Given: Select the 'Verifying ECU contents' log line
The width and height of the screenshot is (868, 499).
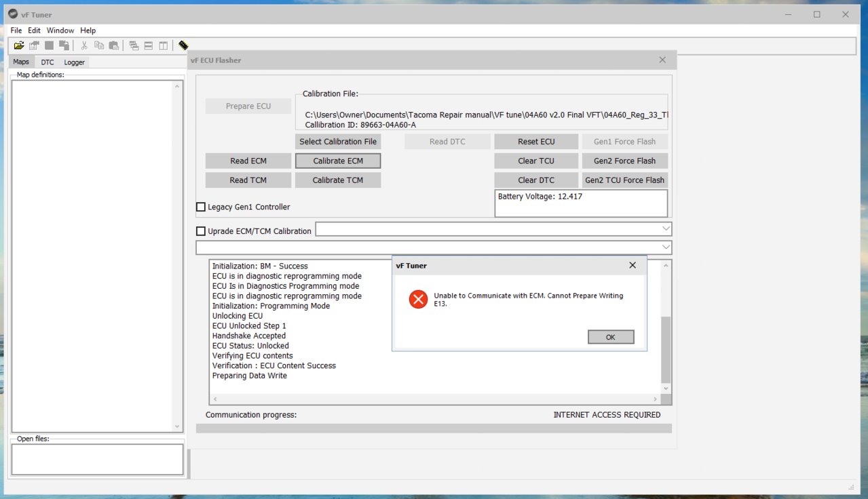Looking at the screenshot, I should point(252,356).
